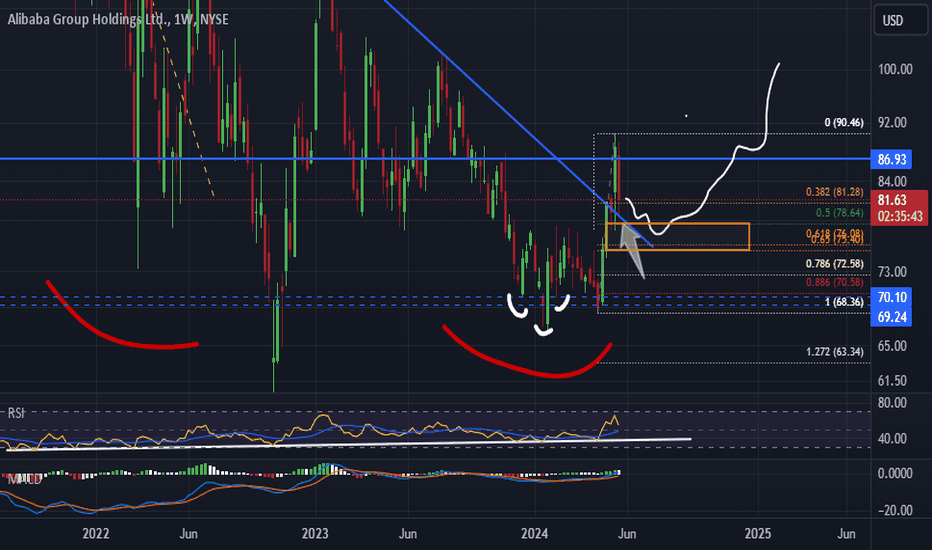Click the 2024 time axis label
This screenshot has height=550, width=932.
click(x=534, y=533)
